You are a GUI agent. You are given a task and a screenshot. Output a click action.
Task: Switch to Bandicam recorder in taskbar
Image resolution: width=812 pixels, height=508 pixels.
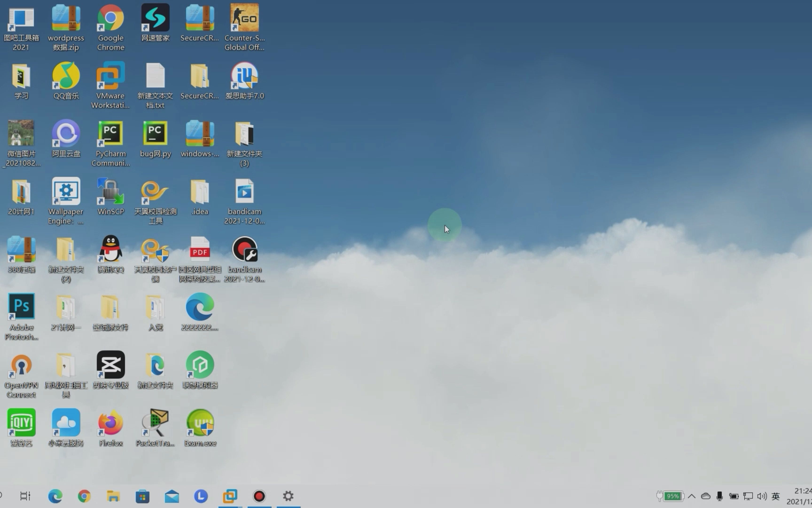pyautogui.click(x=259, y=496)
